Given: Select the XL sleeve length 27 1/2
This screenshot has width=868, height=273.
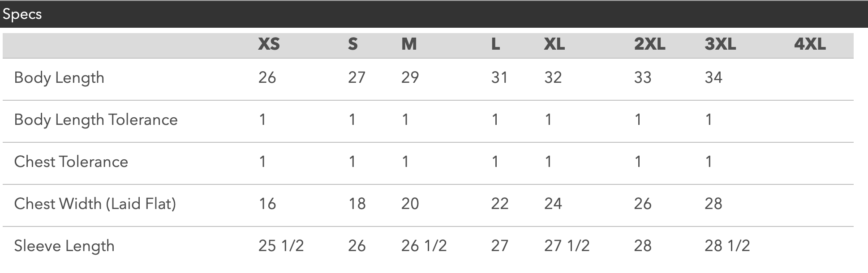Looking at the screenshot, I should tap(567, 246).
